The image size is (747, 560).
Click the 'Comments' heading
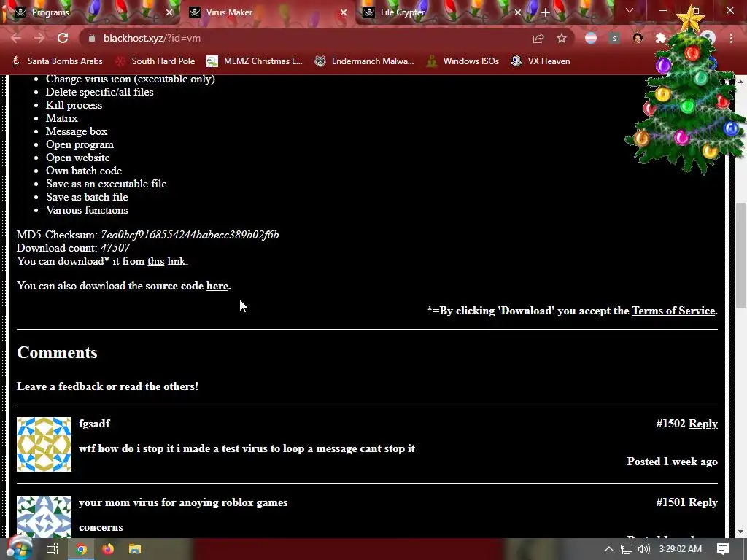[57, 352]
